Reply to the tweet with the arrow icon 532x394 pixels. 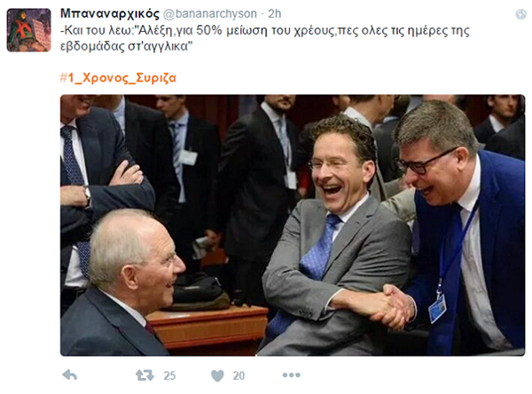click(x=70, y=375)
